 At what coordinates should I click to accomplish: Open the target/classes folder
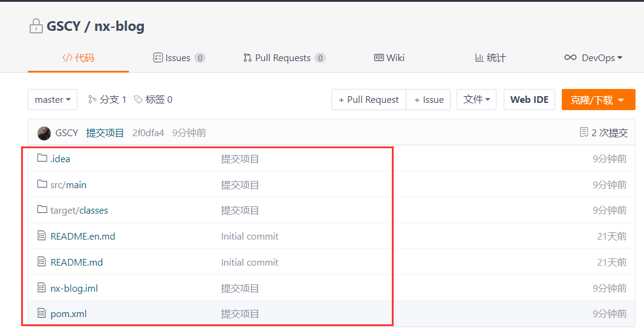pos(79,211)
